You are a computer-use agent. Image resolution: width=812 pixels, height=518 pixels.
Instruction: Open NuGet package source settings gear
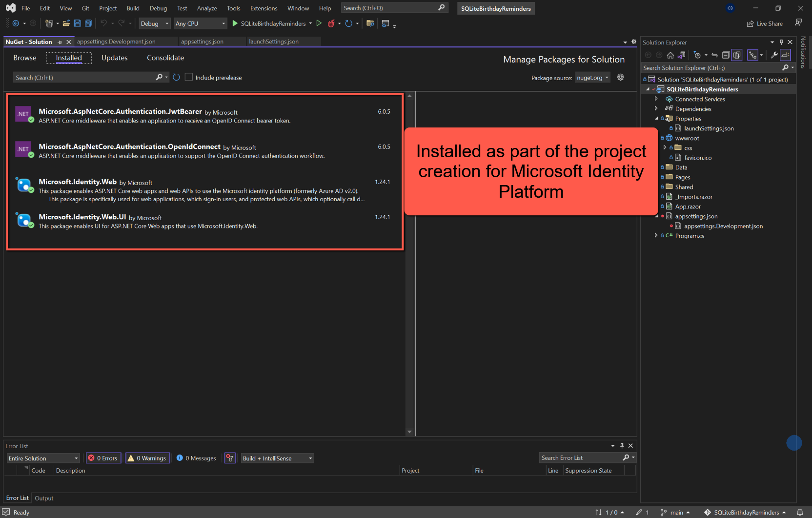pos(621,77)
